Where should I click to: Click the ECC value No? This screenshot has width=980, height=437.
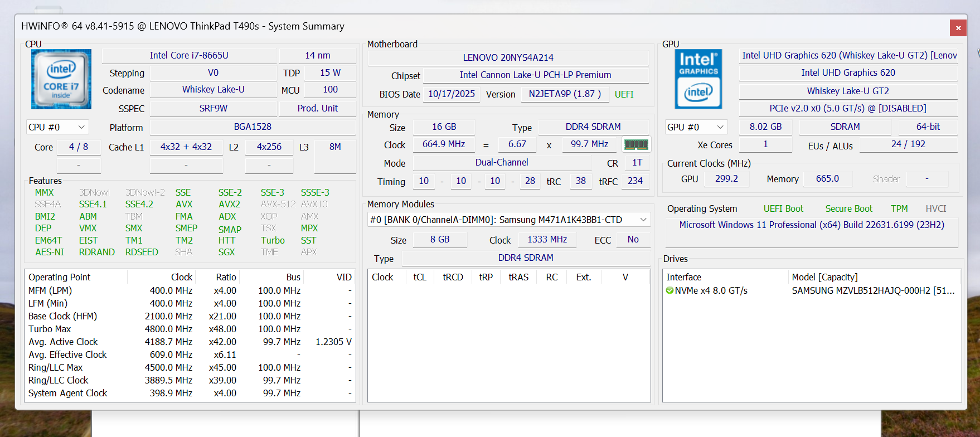pos(633,239)
